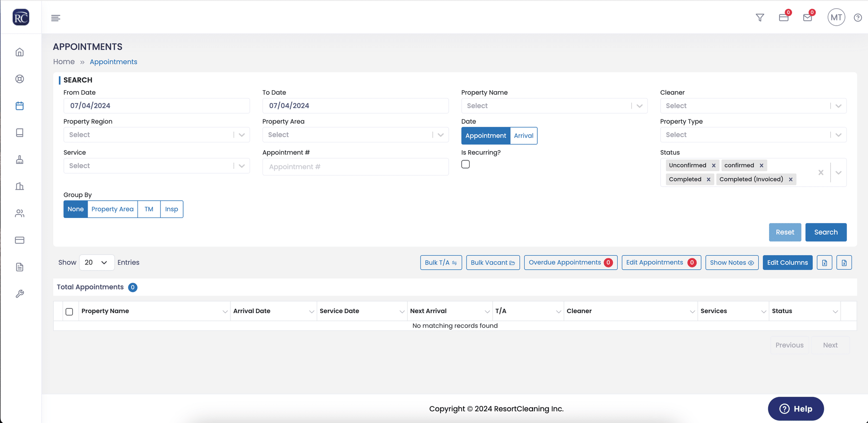Open the home icon in sidebar

pyautogui.click(x=20, y=52)
